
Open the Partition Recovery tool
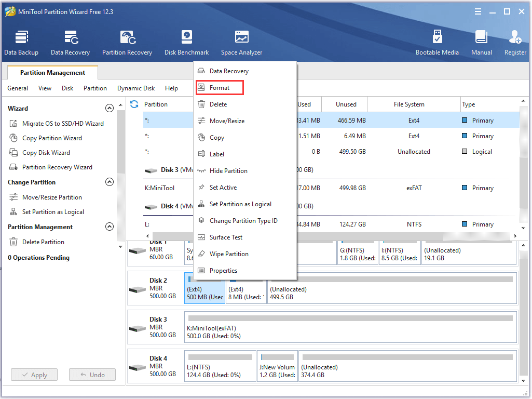pyautogui.click(x=127, y=43)
